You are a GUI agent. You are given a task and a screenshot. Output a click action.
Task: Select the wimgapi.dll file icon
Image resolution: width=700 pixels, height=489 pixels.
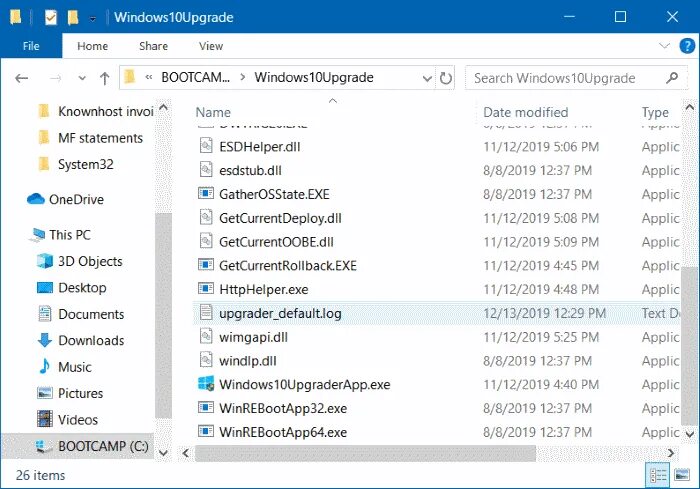click(206, 336)
